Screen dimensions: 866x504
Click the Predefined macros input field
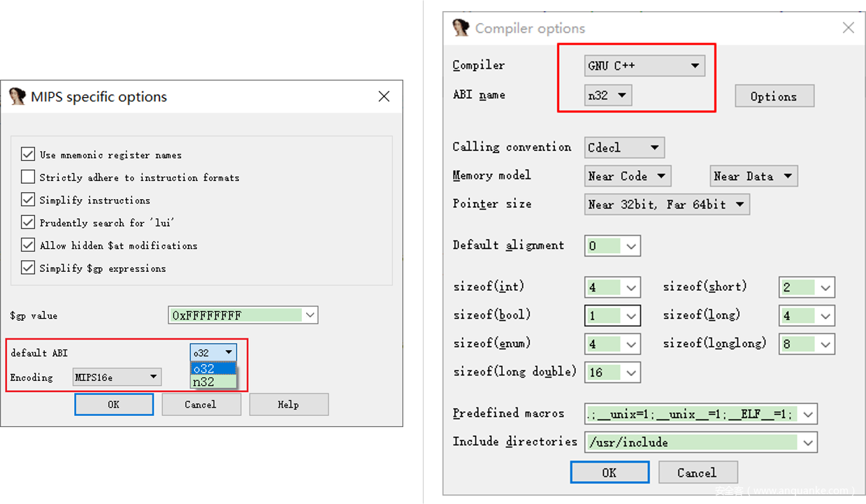click(x=692, y=414)
